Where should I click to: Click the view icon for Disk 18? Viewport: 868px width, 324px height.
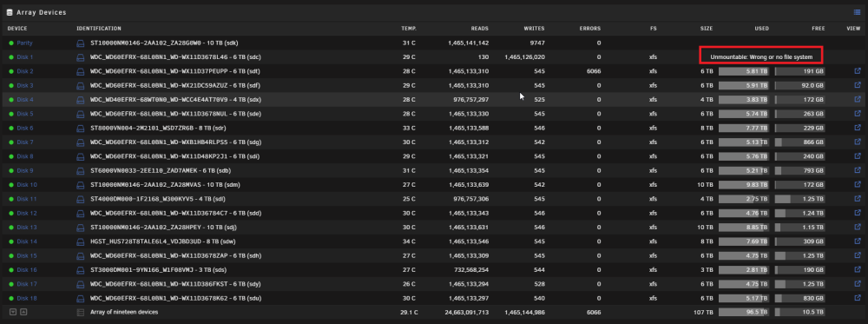858,298
